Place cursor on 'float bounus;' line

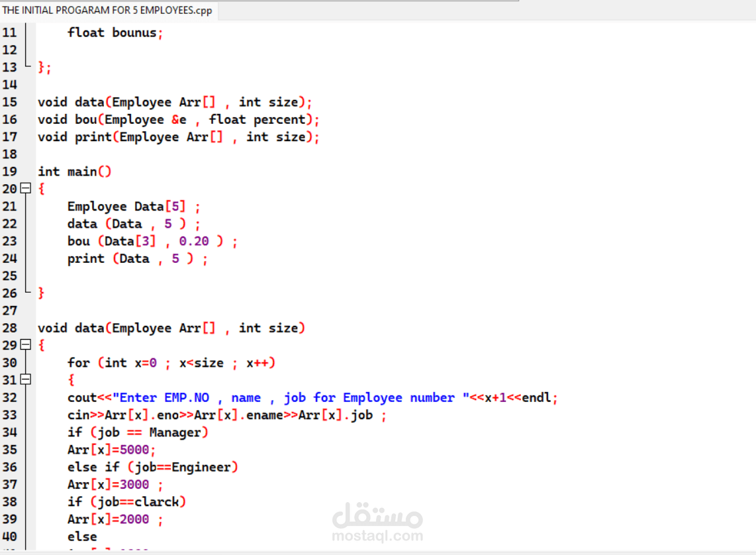[115, 33]
